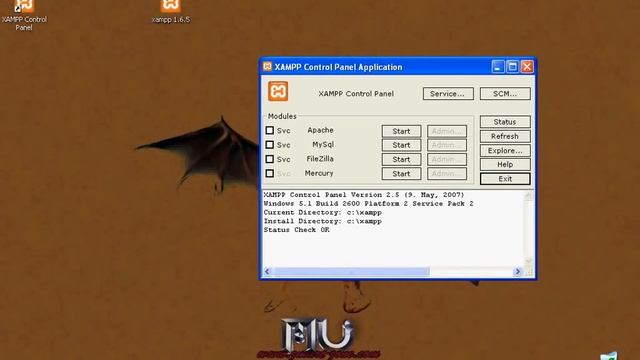The height and width of the screenshot is (360, 640).
Task: Click the 'Windows 5.1 Build 2600' log line
Action: (x=369, y=203)
